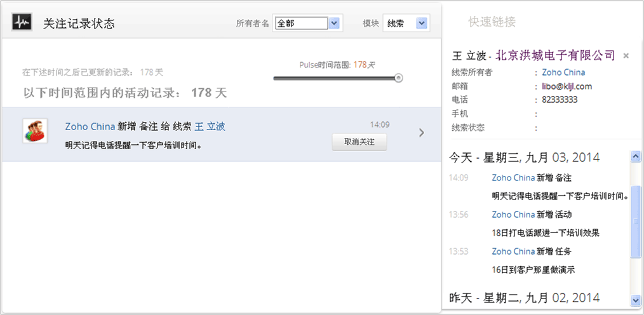The image size is (644, 315).
Task: Click the timeline scrollbar down arrow
Action: (x=635, y=300)
